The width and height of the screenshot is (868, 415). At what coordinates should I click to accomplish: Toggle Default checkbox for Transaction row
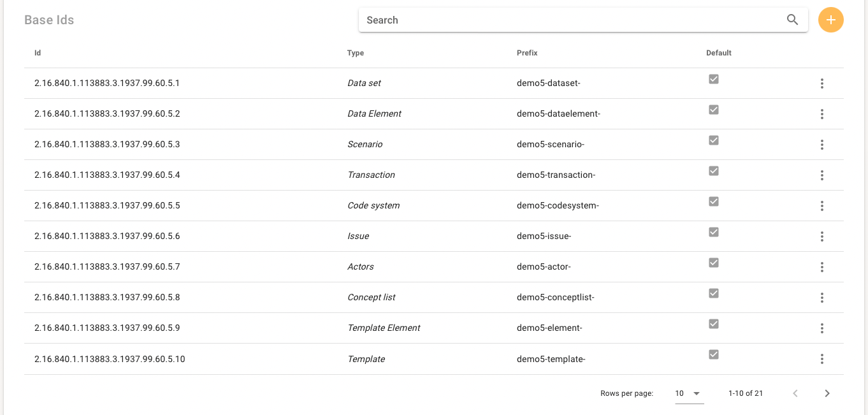tap(714, 171)
